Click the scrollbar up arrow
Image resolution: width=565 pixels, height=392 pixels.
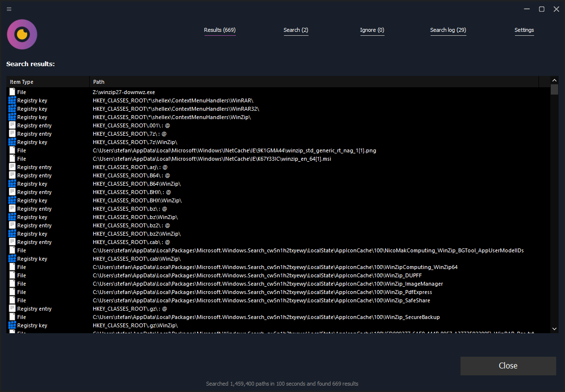(554, 80)
